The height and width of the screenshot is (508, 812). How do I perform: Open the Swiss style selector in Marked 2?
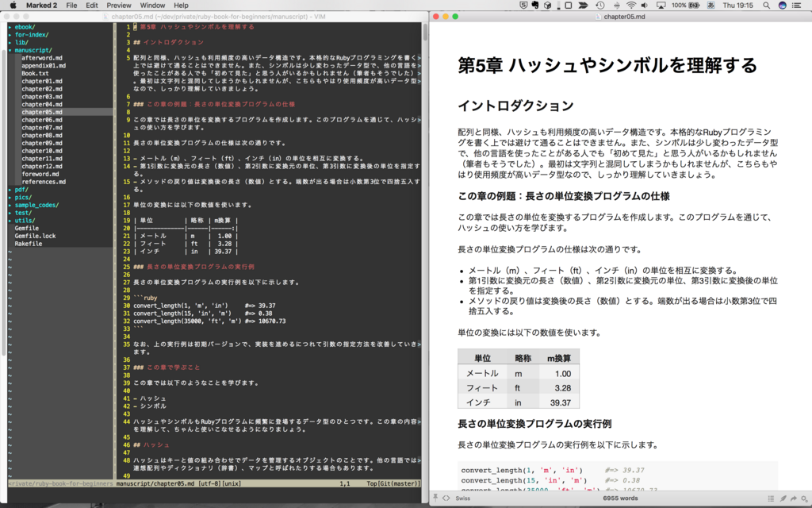pyautogui.click(x=463, y=498)
